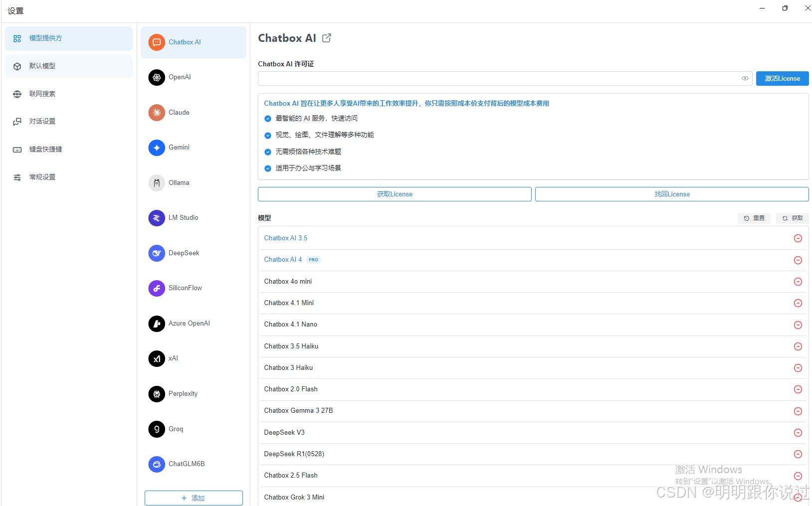Remove the Chatbox 3 Haiku model
The width and height of the screenshot is (812, 506).
(x=798, y=368)
